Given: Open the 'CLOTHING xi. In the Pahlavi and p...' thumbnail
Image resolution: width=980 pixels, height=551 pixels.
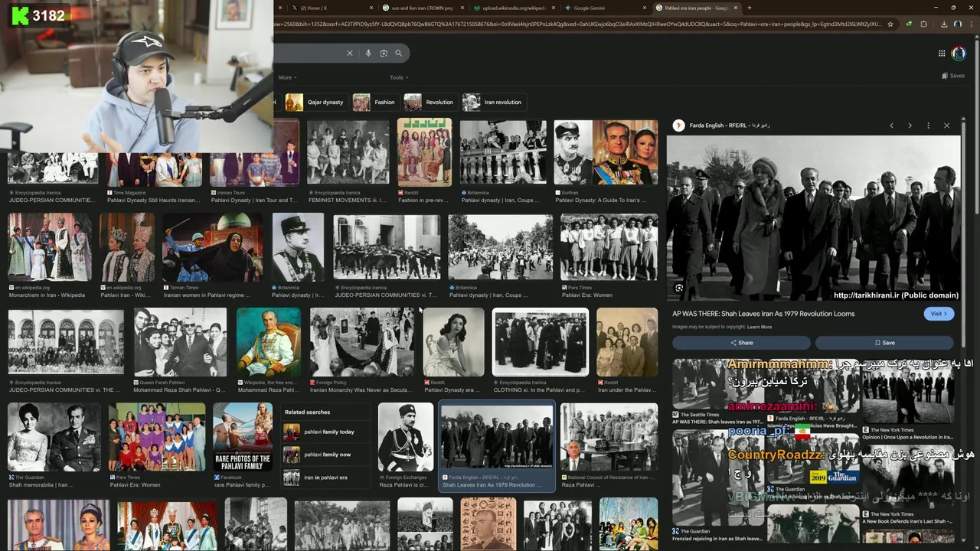Looking at the screenshot, I should (541, 342).
